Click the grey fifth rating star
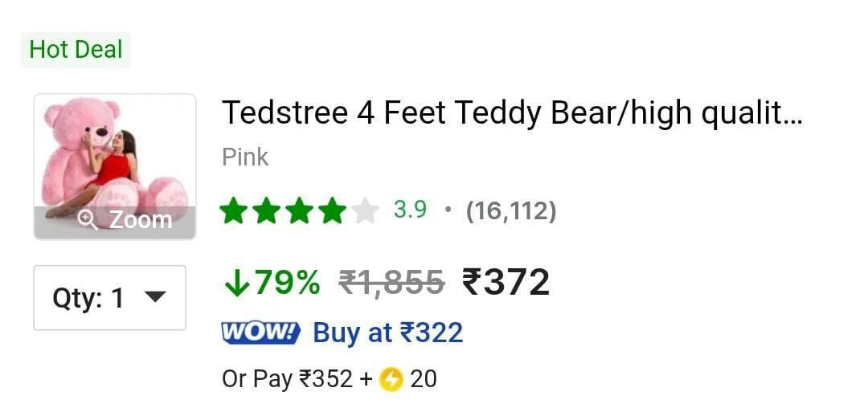 [x=364, y=211]
